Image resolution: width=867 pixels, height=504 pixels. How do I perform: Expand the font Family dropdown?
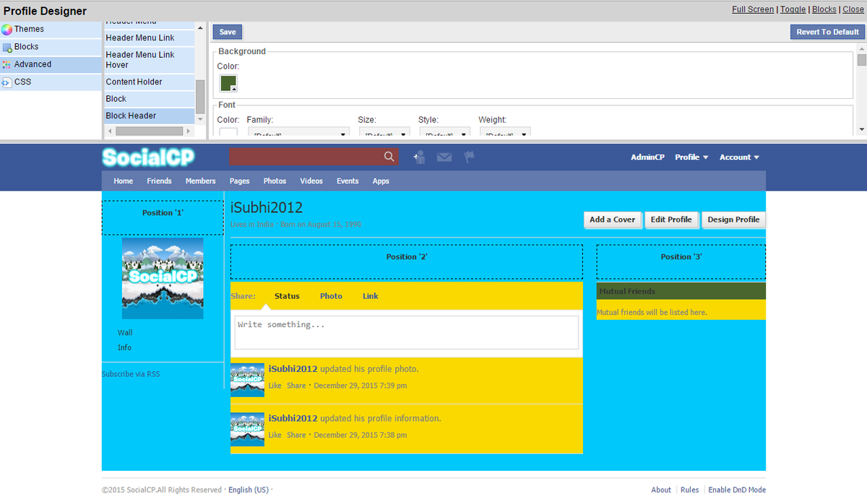pos(298,134)
